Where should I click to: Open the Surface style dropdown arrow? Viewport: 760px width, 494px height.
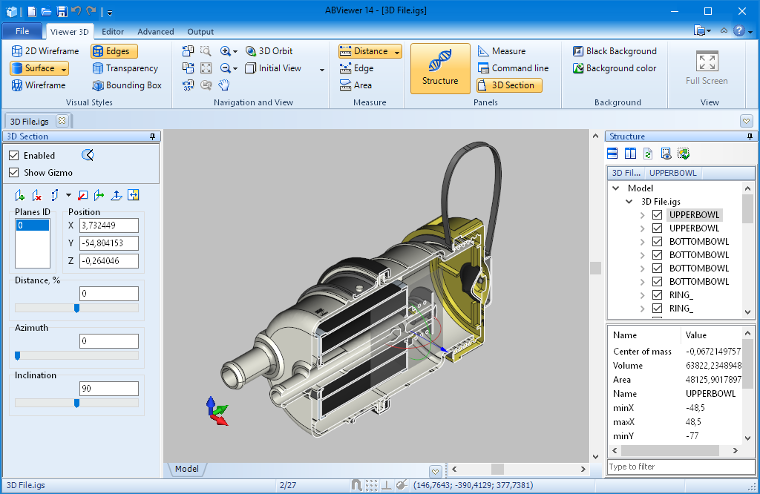click(64, 69)
